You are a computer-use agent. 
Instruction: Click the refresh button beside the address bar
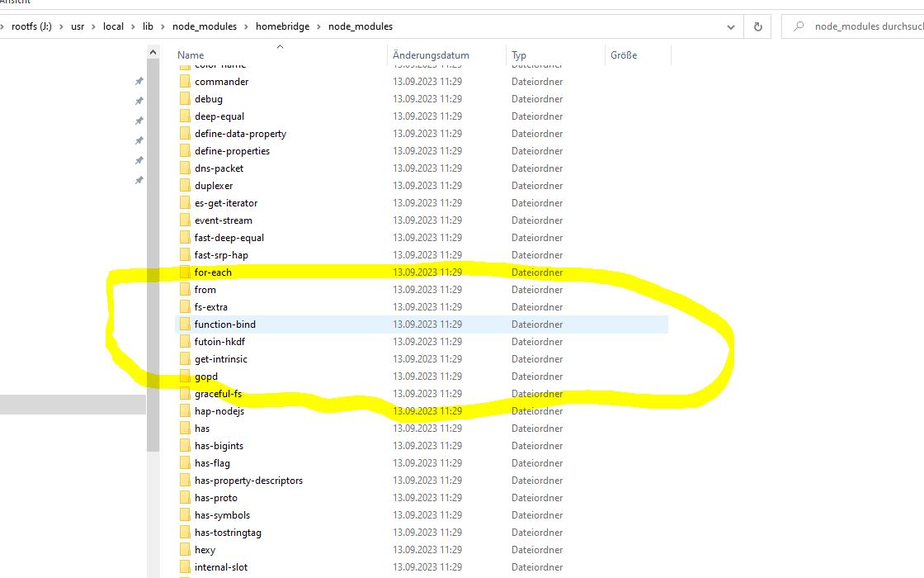tap(757, 26)
